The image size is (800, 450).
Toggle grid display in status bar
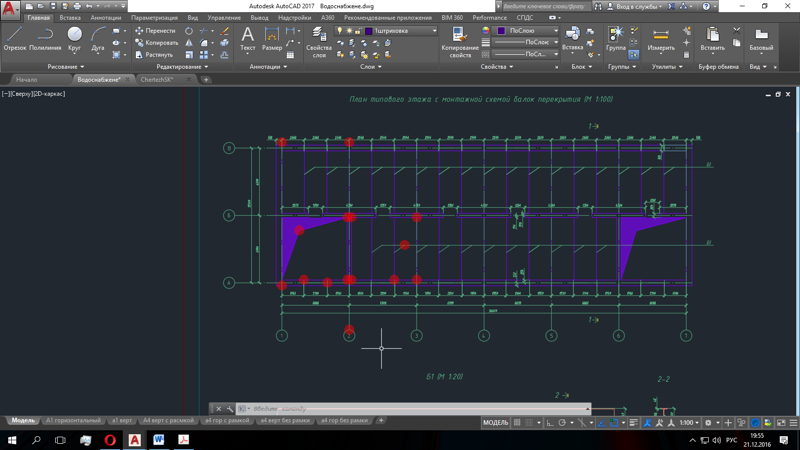[x=517, y=422]
